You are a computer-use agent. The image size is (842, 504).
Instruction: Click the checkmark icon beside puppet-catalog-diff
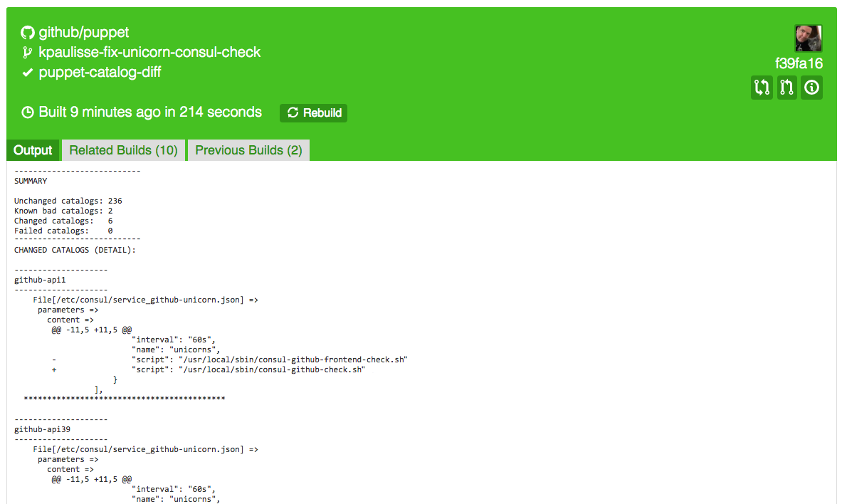28,73
